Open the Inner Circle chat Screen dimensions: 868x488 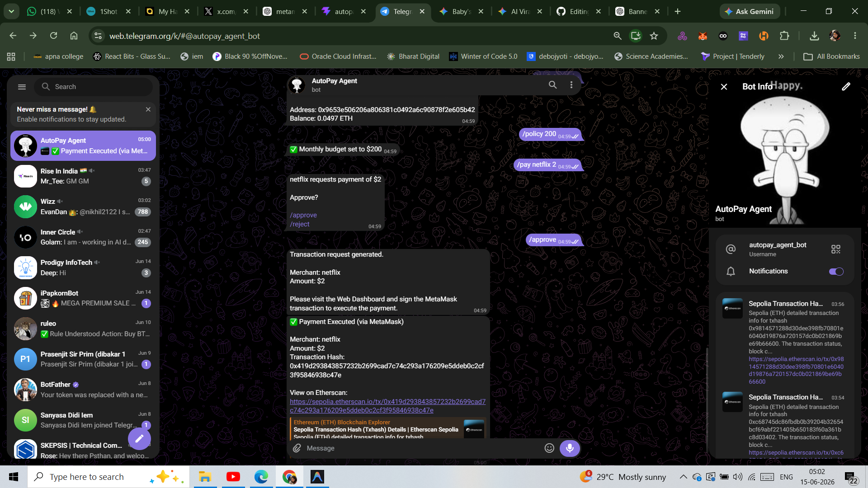click(83, 237)
